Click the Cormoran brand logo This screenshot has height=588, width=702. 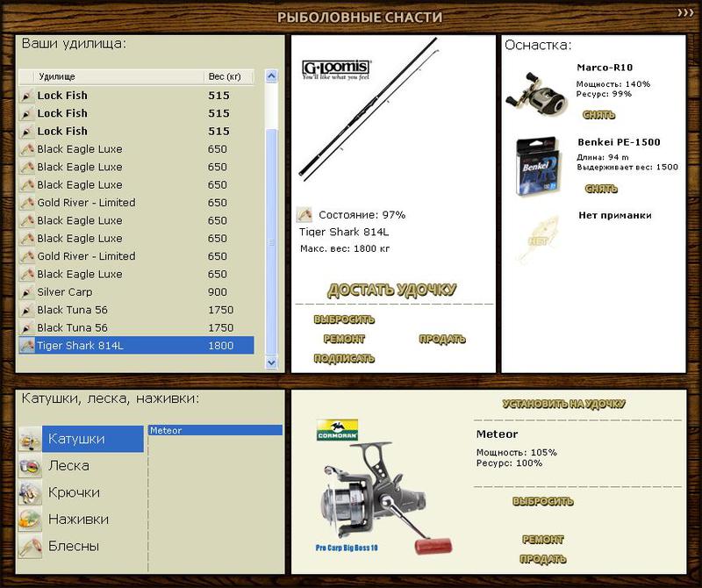[x=337, y=430]
